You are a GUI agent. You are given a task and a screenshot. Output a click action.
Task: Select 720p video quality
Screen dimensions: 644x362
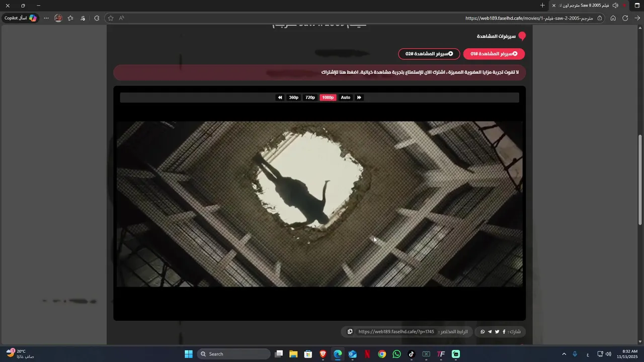point(310,98)
